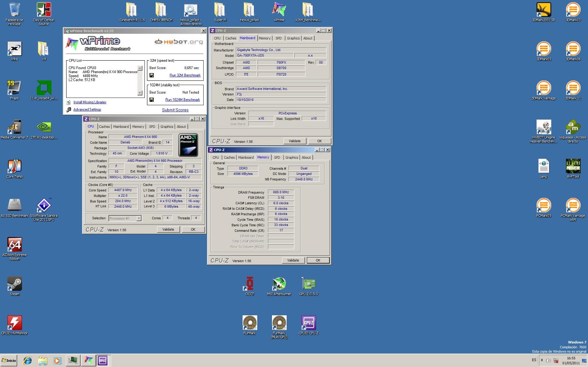
Task: Select SPD tab in Memory CPU-Z window
Action: pos(277,158)
